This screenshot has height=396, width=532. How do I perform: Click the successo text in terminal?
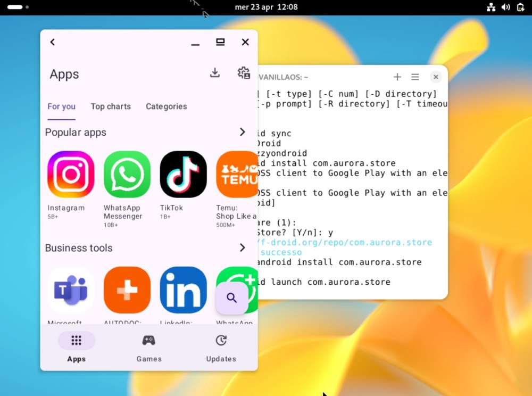[x=281, y=252]
